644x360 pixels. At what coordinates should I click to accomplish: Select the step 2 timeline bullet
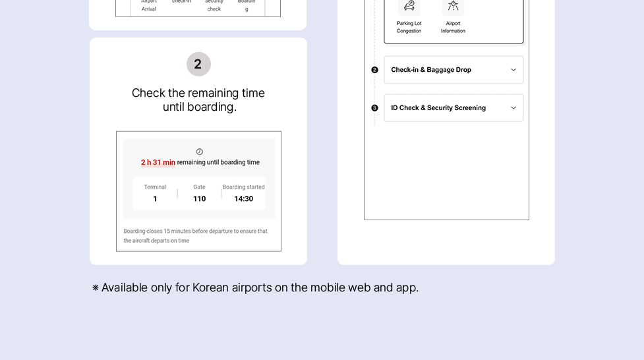click(374, 70)
